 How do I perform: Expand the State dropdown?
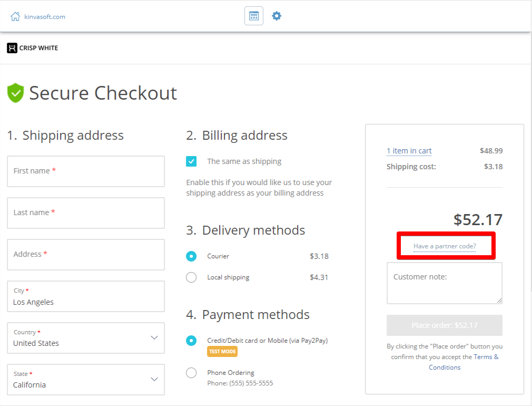(x=154, y=379)
